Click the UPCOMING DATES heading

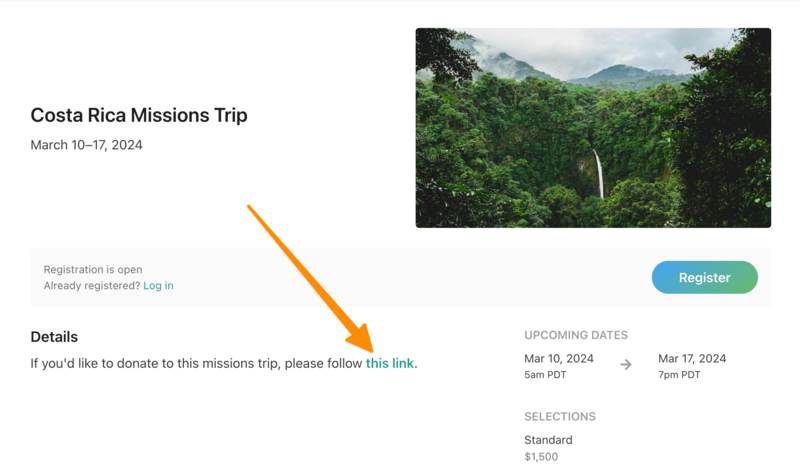tap(576, 336)
